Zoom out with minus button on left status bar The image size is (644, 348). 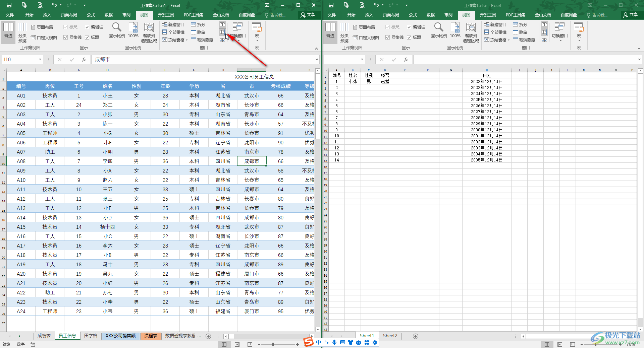[x=259, y=344]
